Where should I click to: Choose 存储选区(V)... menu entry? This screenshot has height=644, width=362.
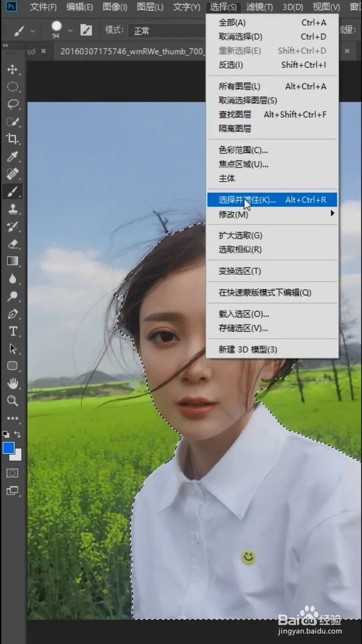click(272, 328)
